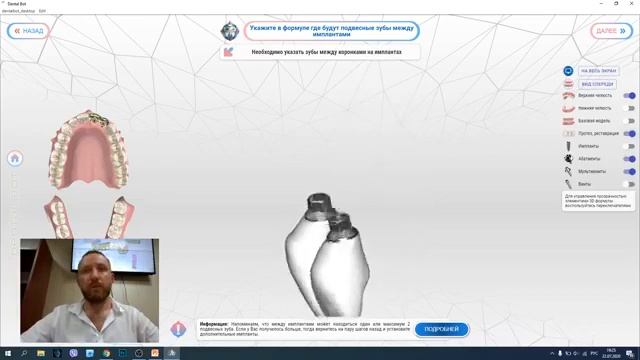Click the base model jaws icon
This screenshot has height=360, width=640.
pyautogui.click(x=568, y=121)
